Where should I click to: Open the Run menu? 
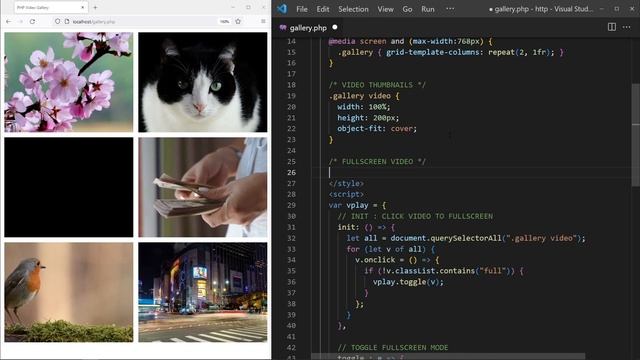pyautogui.click(x=428, y=9)
